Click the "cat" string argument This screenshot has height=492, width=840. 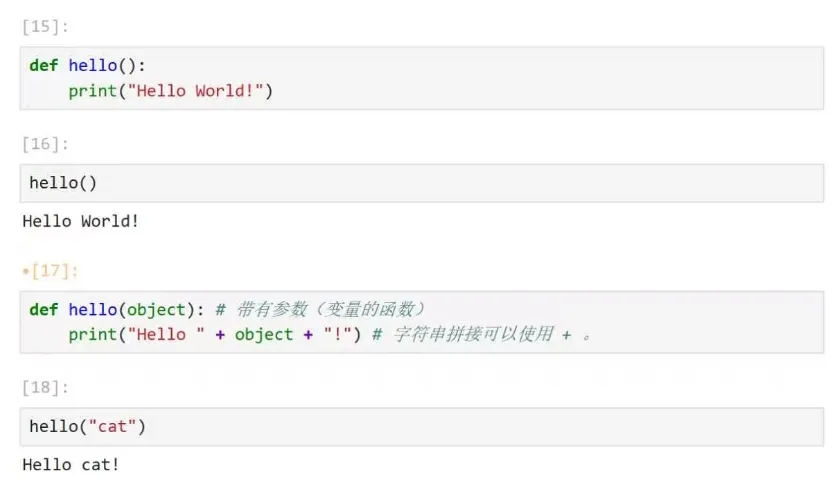112,427
